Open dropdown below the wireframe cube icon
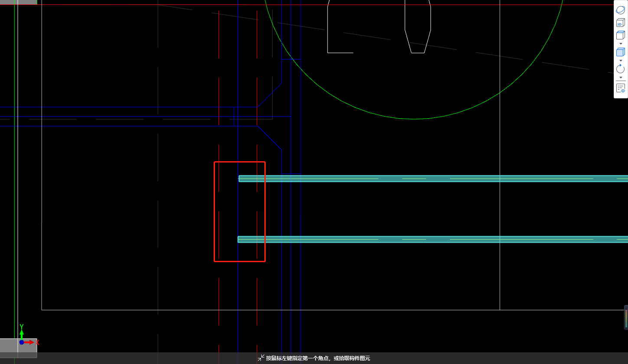The width and height of the screenshot is (628, 364). coord(621,44)
